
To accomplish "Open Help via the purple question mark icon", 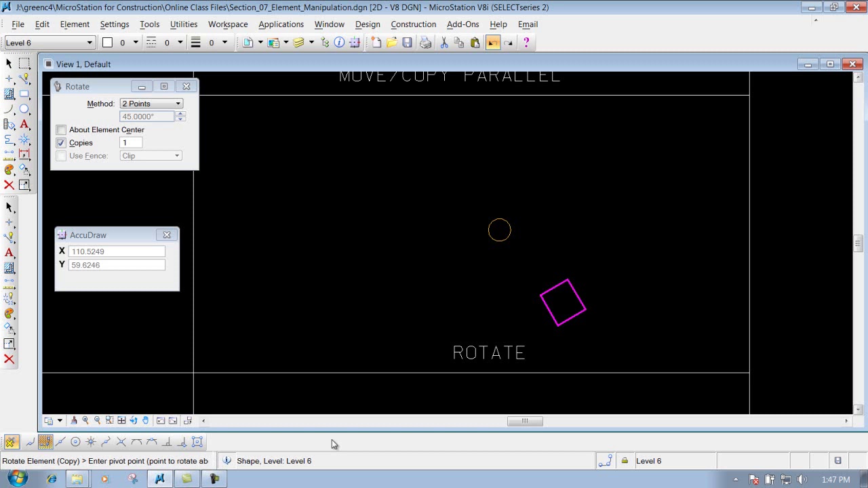I will coord(526,43).
